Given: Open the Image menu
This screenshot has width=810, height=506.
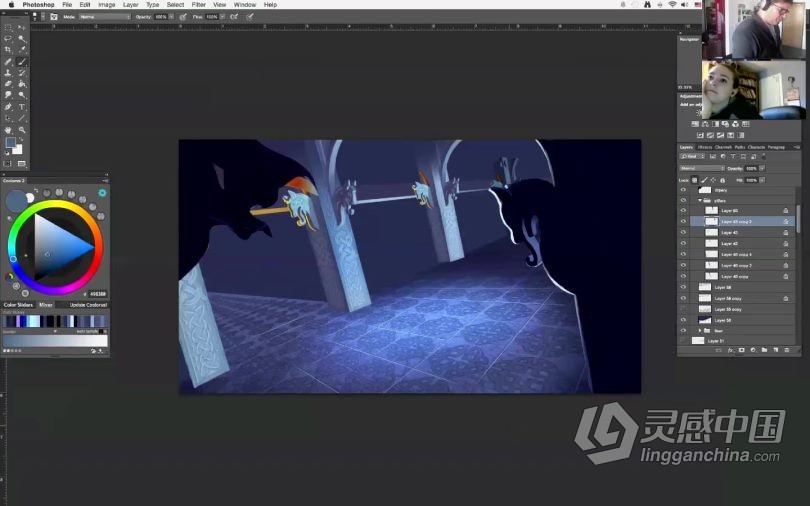Looking at the screenshot, I should pyautogui.click(x=106, y=5).
